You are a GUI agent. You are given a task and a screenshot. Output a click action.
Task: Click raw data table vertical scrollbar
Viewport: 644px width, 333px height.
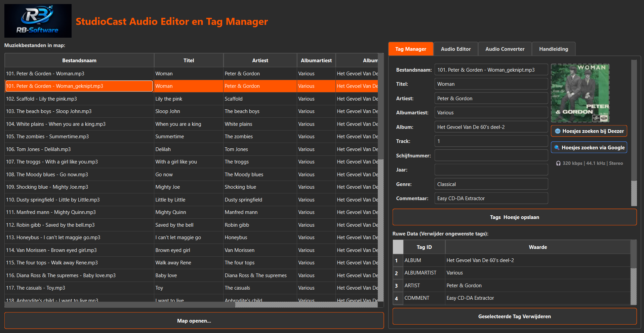(x=634, y=272)
